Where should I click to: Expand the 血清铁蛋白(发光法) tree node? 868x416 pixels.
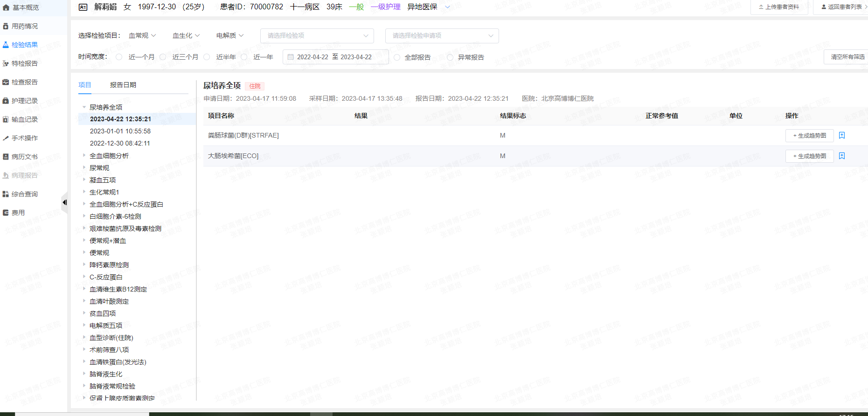84,361
